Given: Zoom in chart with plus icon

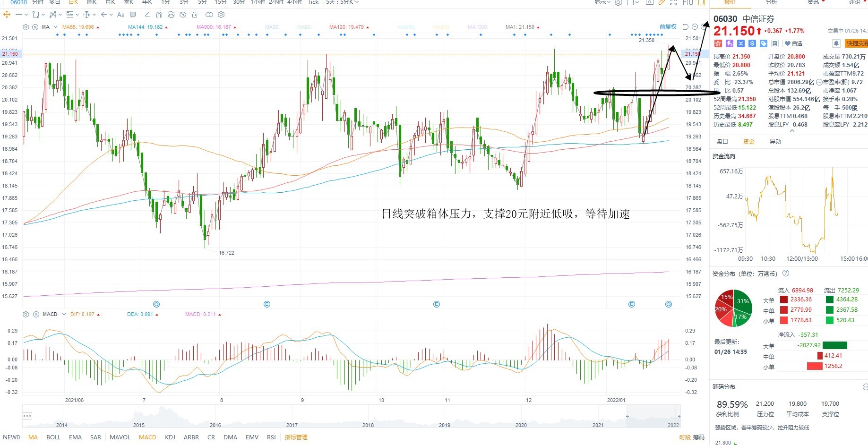Looking at the screenshot, I should point(703,27).
